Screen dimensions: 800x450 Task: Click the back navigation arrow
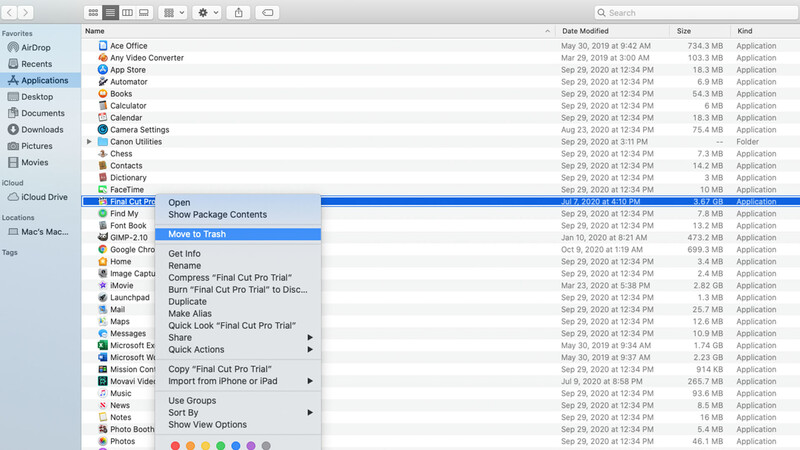coord(10,12)
